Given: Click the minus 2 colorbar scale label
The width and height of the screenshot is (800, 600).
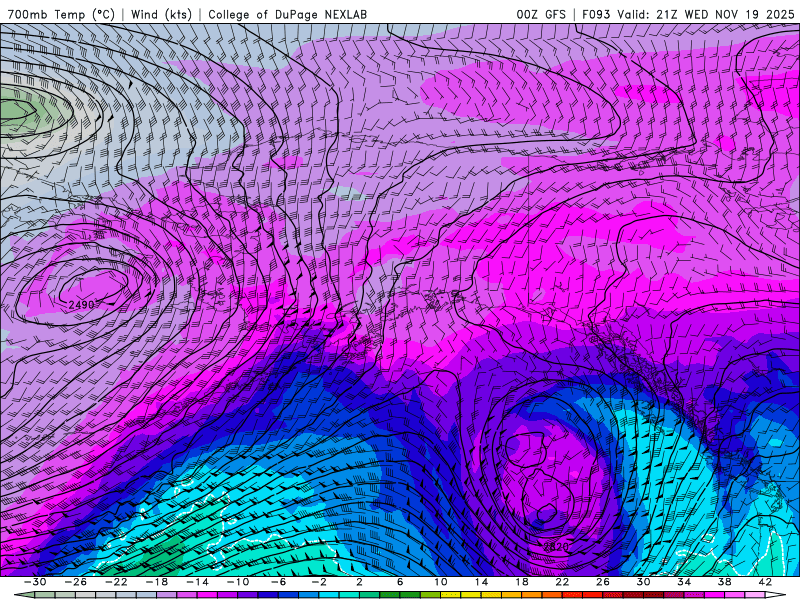Looking at the screenshot, I should point(319,582).
